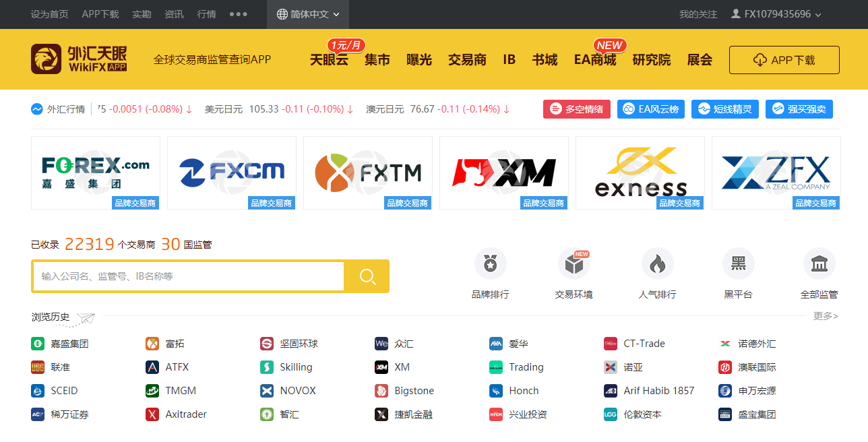This screenshot has width=868, height=442.
Task: Open the exness broker banner
Action: [x=640, y=173]
